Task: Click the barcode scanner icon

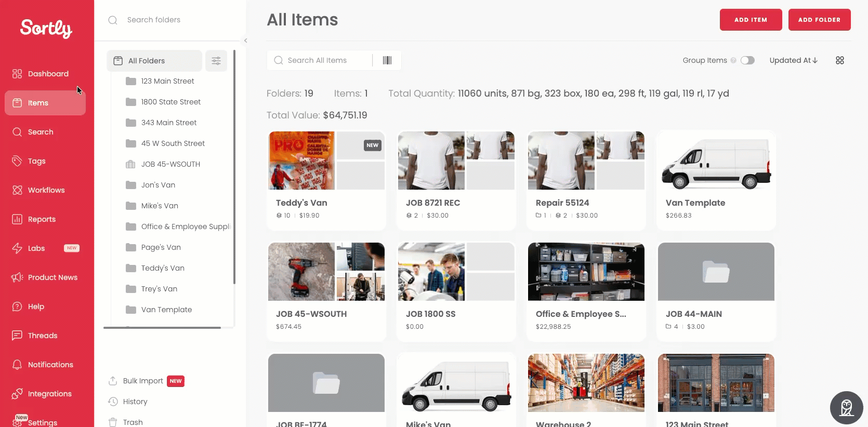Action: tap(387, 60)
